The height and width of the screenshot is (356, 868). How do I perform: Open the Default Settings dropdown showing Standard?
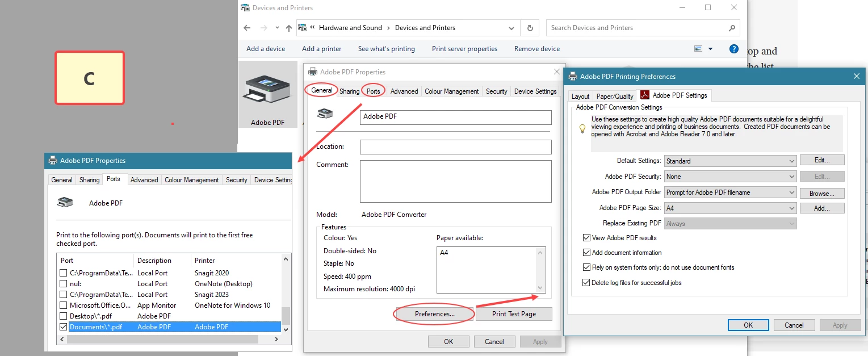coord(731,161)
